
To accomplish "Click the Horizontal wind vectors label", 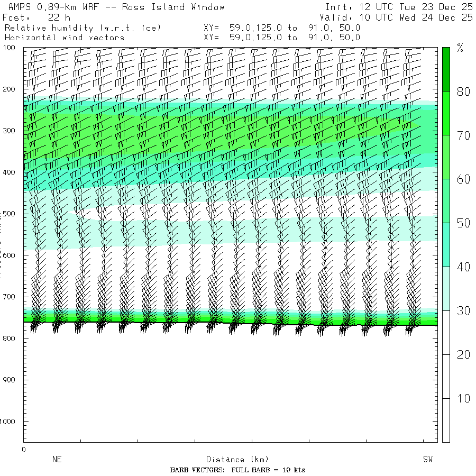I will 65,38.
